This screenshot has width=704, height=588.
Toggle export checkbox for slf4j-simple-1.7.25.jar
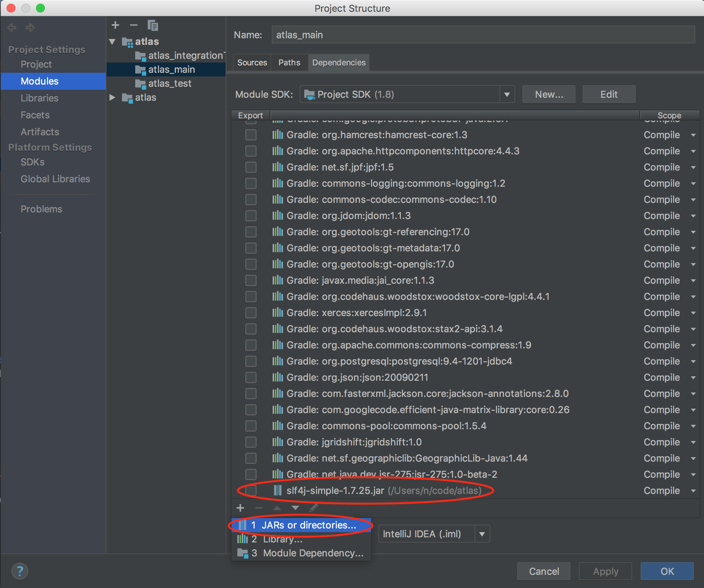point(251,491)
